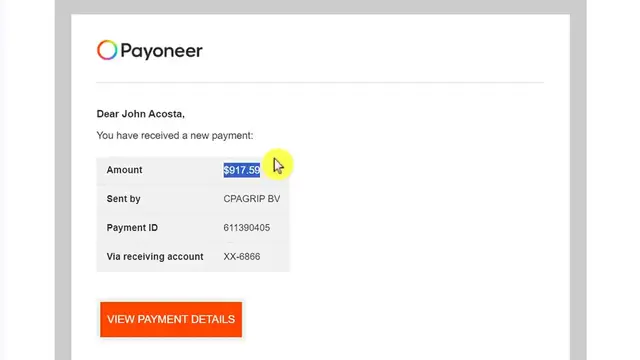Click the greeting 'Dear John Acosta,'

pos(141,114)
